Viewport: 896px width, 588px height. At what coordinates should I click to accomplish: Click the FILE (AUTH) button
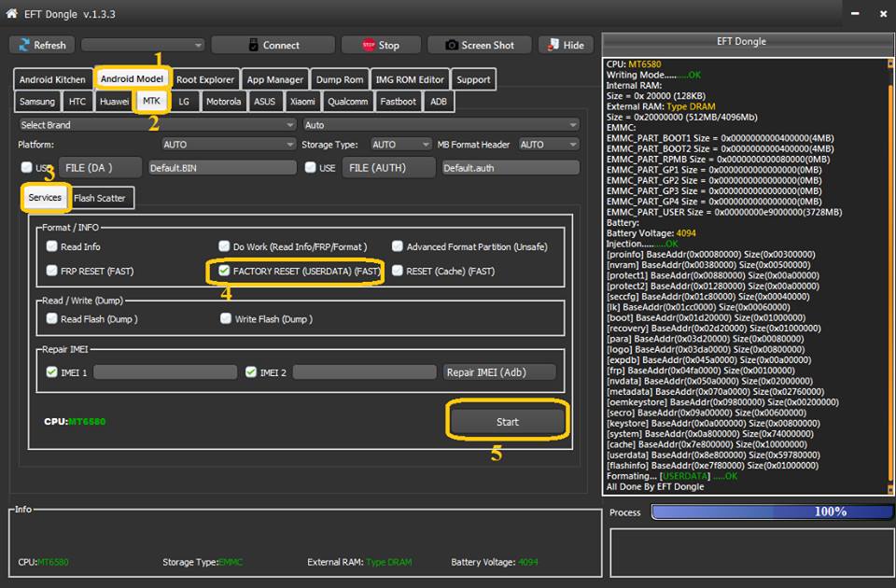[389, 167]
